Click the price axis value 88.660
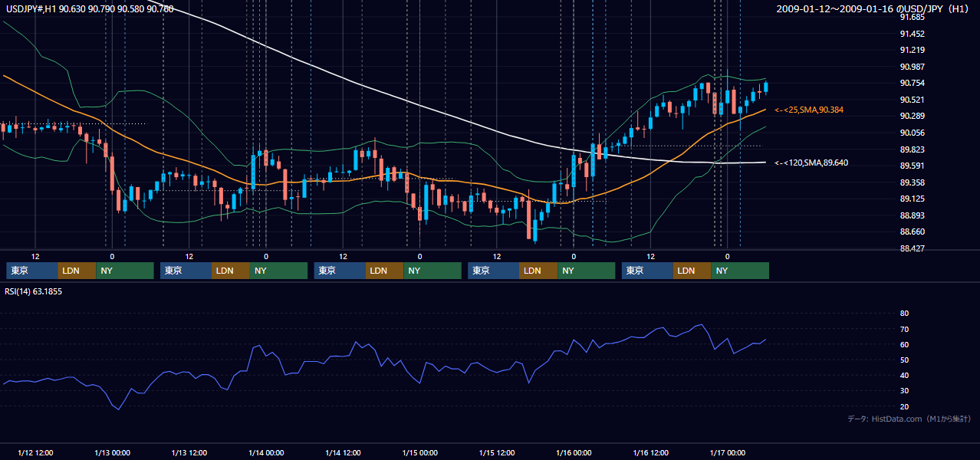The height and width of the screenshot is (460, 980). click(912, 232)
